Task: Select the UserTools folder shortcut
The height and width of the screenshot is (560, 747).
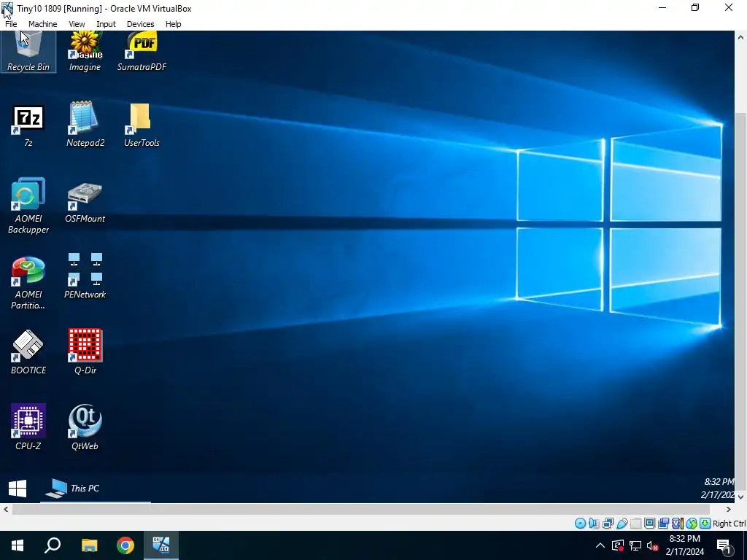Action: pyautogui.click(x=142, y=126)
